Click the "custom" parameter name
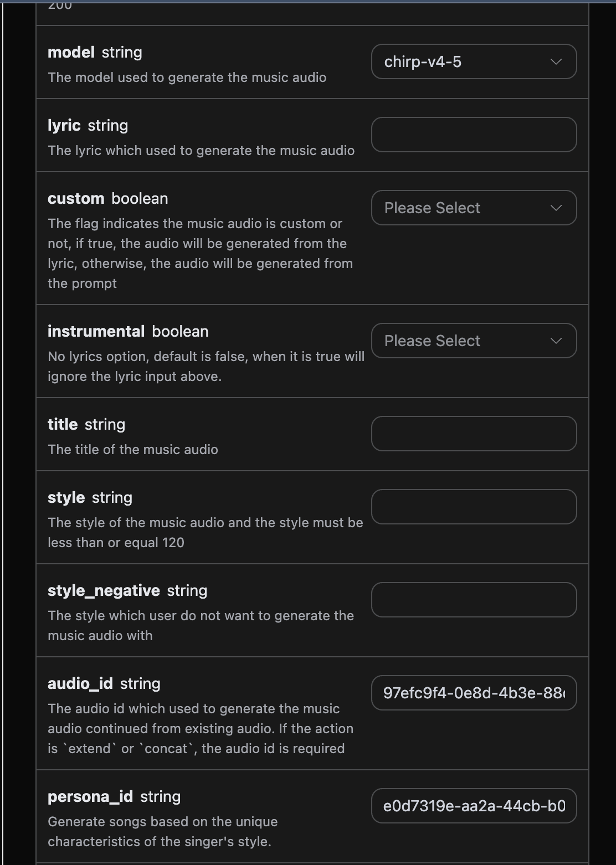 (x=76, y=199)
